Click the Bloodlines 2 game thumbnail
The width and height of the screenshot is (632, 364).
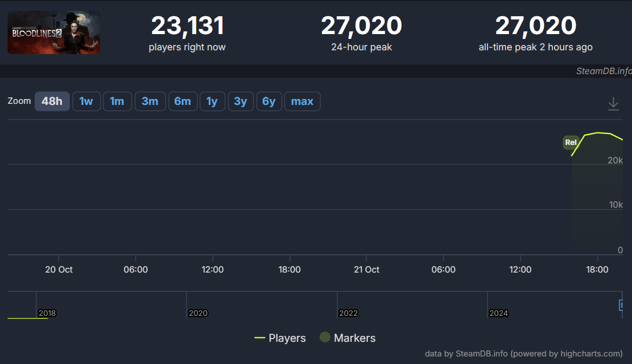(x=54, y=32)
